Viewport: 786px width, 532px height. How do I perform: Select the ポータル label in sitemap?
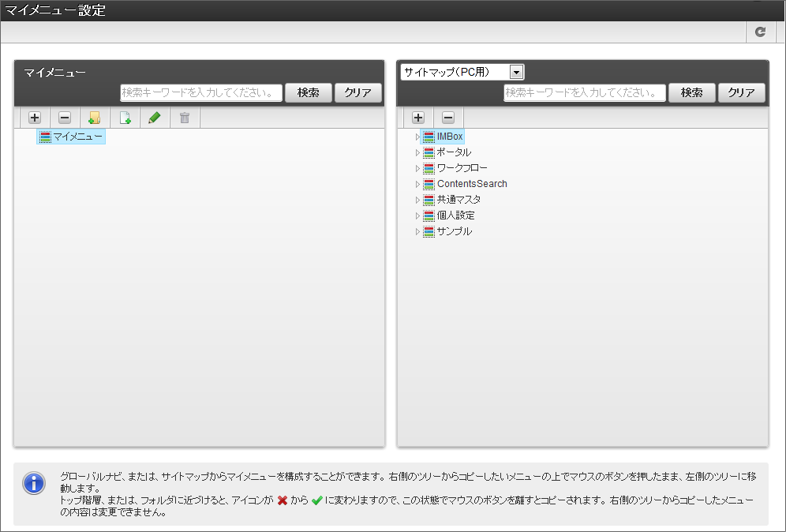pyautogui.click(x=454, y=152)
